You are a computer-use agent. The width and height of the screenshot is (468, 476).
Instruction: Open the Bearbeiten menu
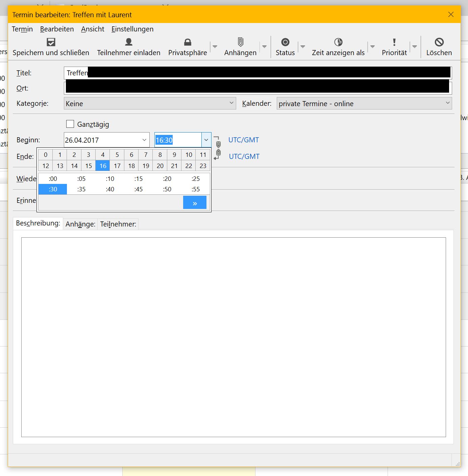(57, 29)
